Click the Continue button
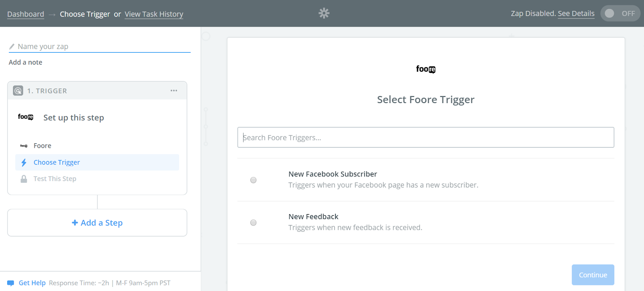This screenshot has height=291, width=644. point(592,275)
